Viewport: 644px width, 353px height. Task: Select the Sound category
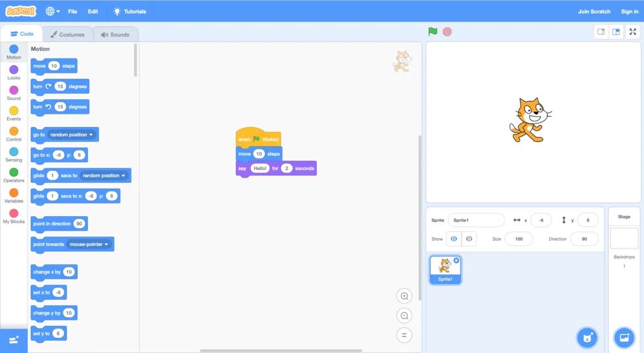[x=14, y=93]
